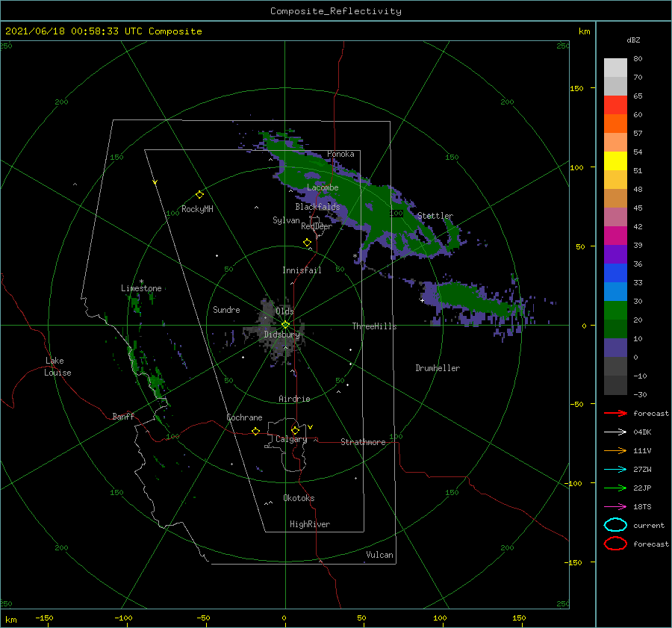Click the yellow diamond marker south of RedDeer

point(308,243)
